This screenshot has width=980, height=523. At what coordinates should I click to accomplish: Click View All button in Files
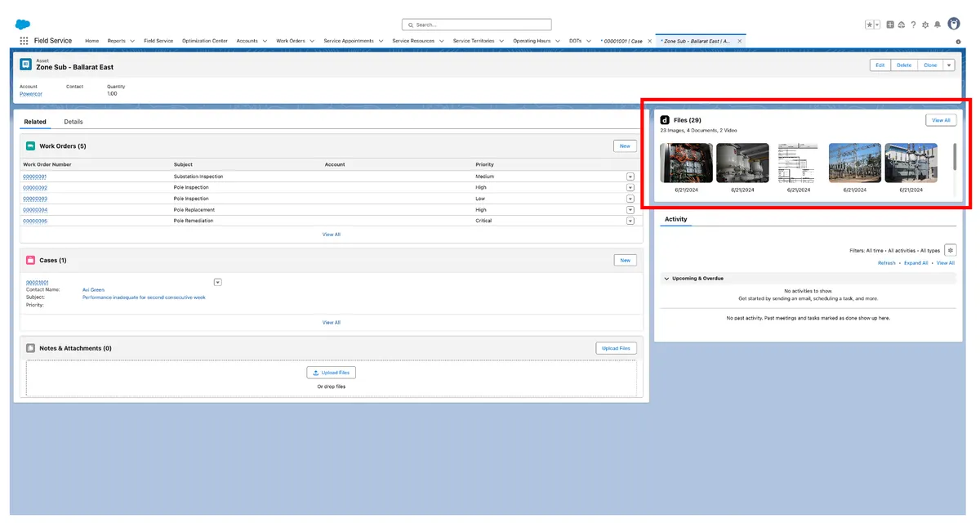pyautogui.click(x=941, y=120)
